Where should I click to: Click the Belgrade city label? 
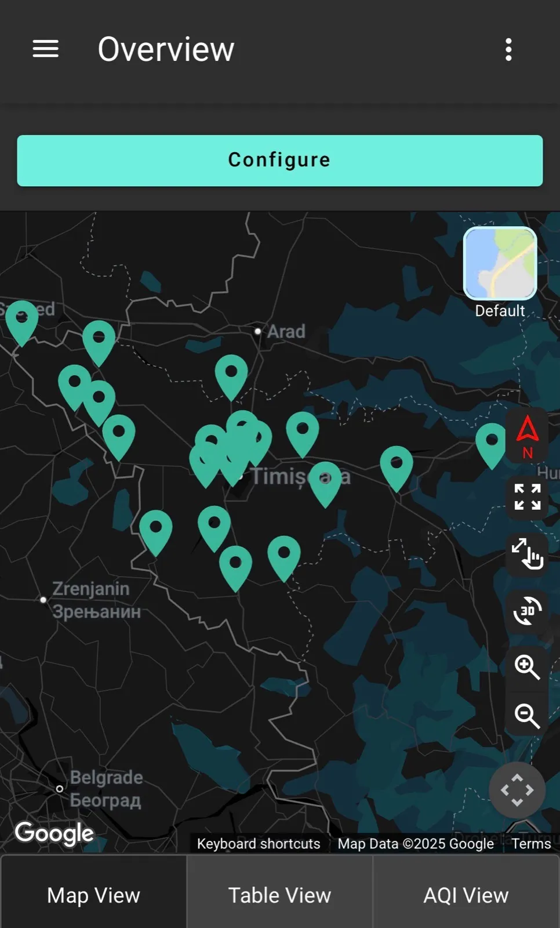pos(107,788)
